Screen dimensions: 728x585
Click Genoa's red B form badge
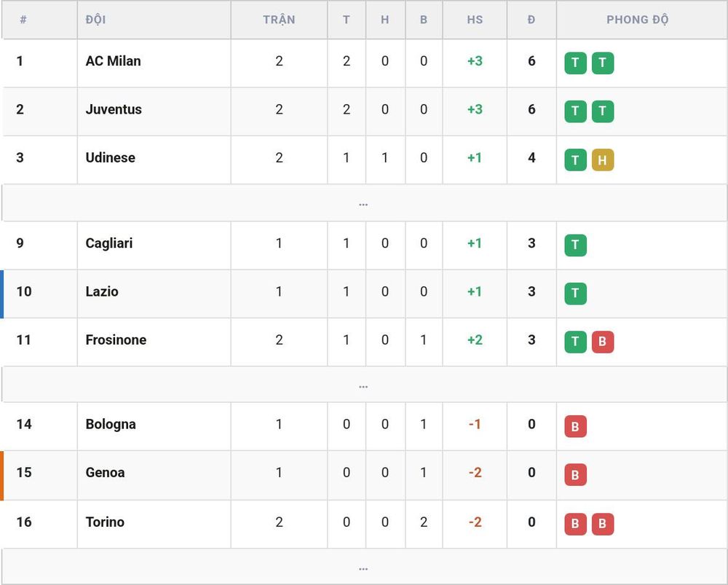click(x=575, y=474)
